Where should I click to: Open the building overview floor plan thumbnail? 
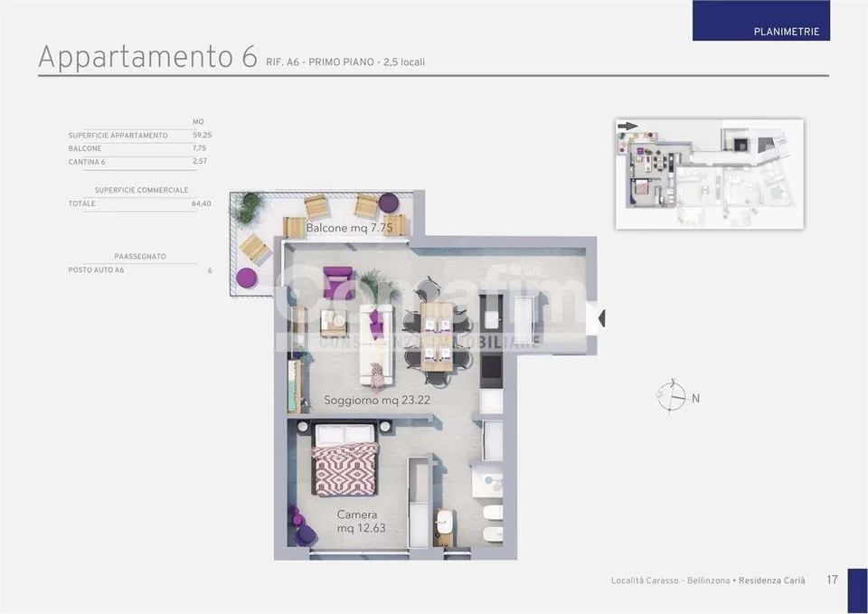pos(709,174)
